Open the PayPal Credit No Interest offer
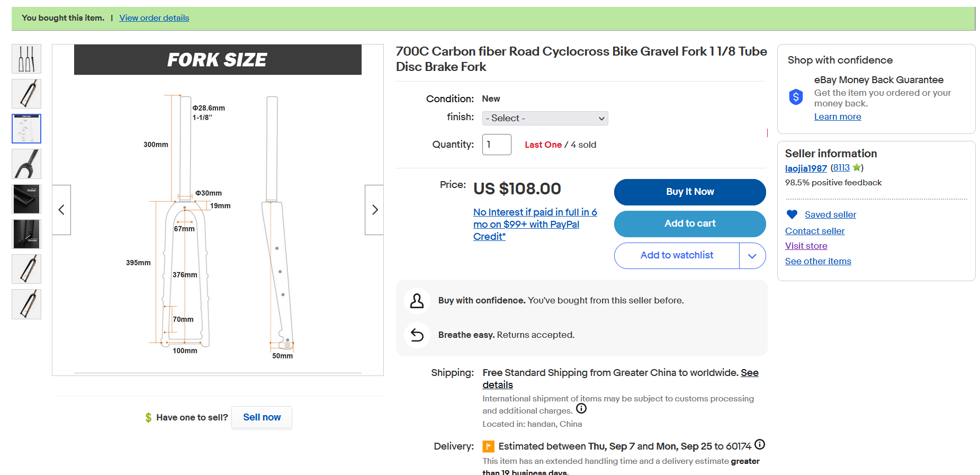Screen dimensions: 980x475 (x=535, y=225)
